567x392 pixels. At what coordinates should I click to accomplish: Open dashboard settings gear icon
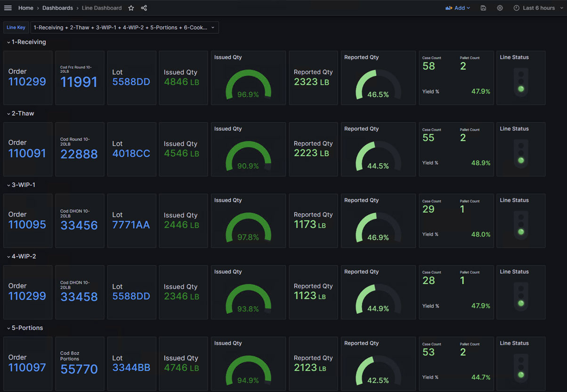coord(500,8)
